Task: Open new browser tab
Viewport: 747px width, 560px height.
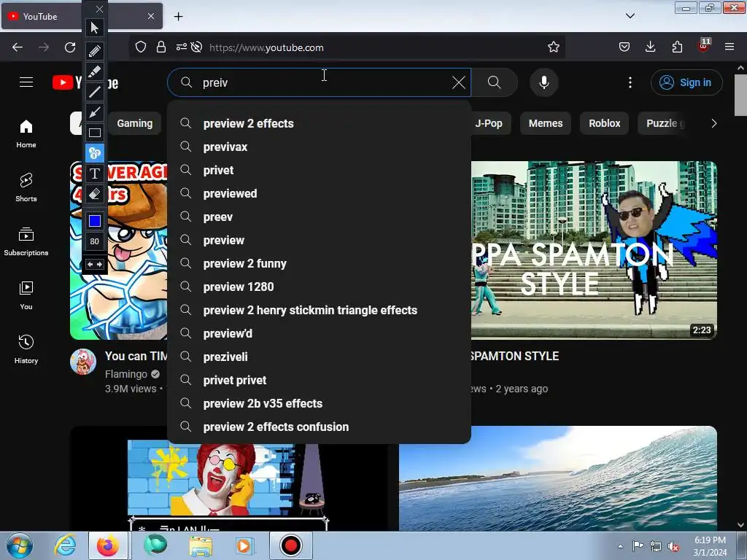Action: coord(178,17)
